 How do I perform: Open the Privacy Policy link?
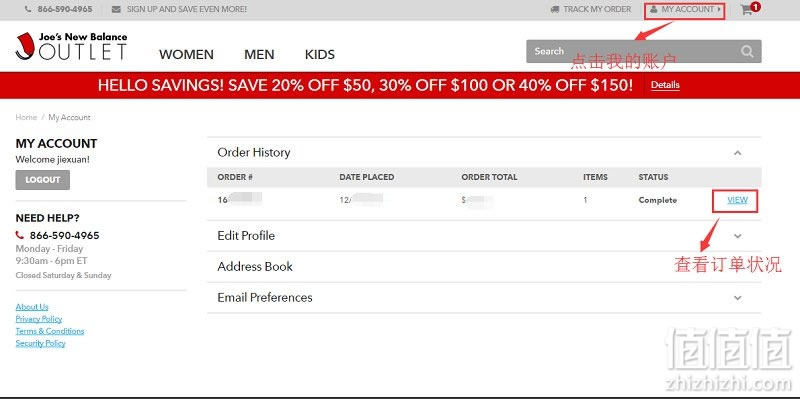[x=39, y=319]
